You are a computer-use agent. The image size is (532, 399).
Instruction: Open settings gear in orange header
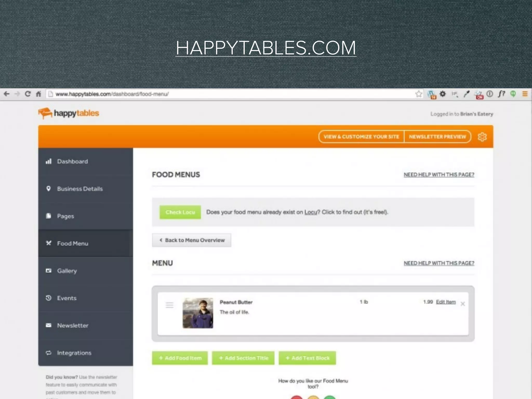[x=482, y=137]
